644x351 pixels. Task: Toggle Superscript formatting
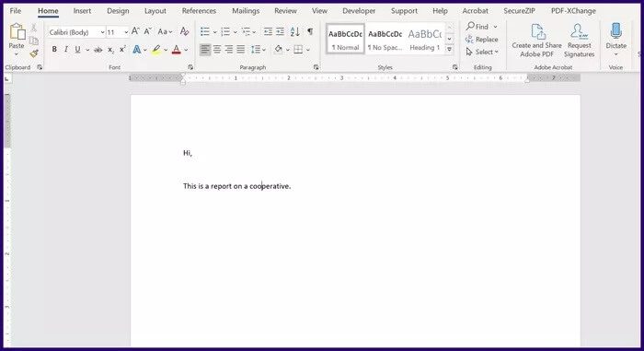pyautogui.click(x=122, y=50)
